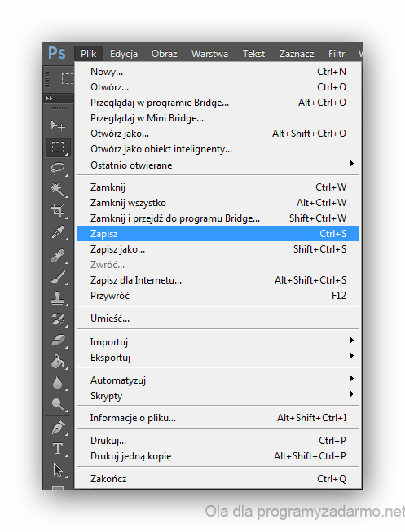Select the Horizontal Type tool
The width and height of the screenshot is (405, 532).
[x=58, y=449]
